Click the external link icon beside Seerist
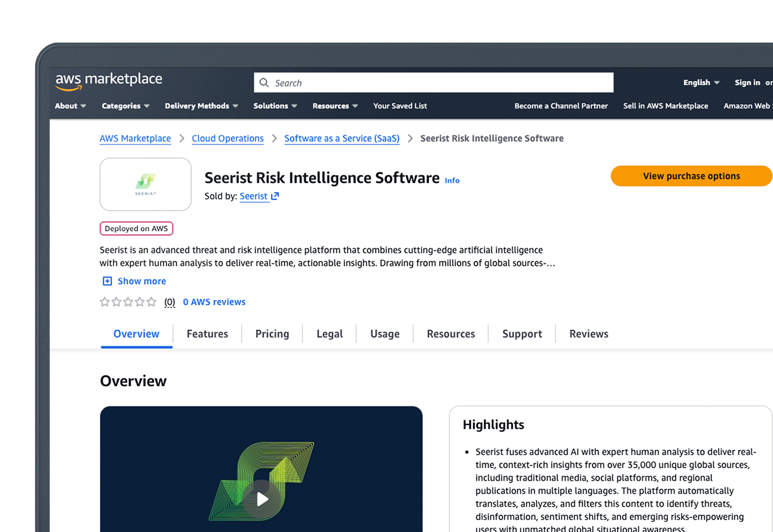The height and width of the screenshot is (532, 773). pos(275,196)
